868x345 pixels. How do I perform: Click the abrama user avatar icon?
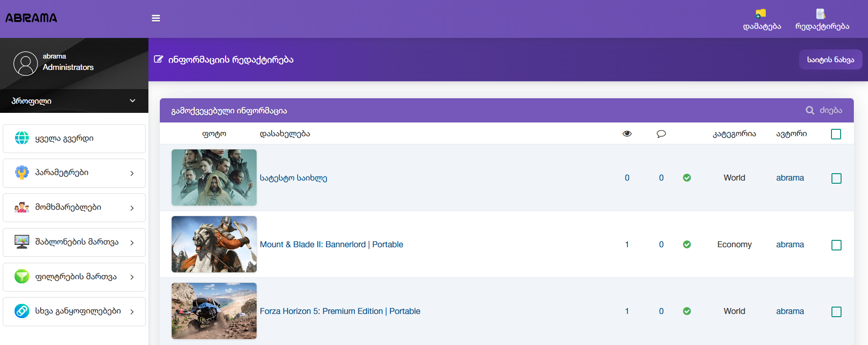click(x=26, y=64)
